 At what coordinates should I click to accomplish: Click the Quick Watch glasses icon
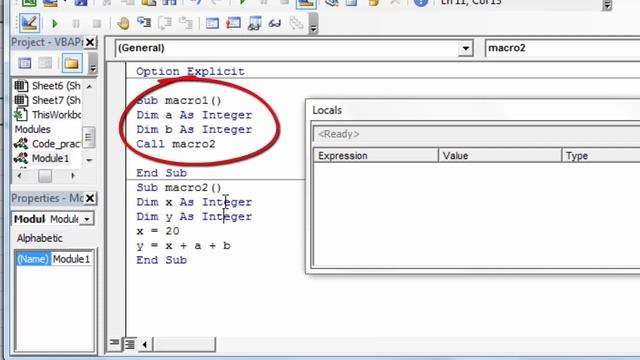point(275,23)
